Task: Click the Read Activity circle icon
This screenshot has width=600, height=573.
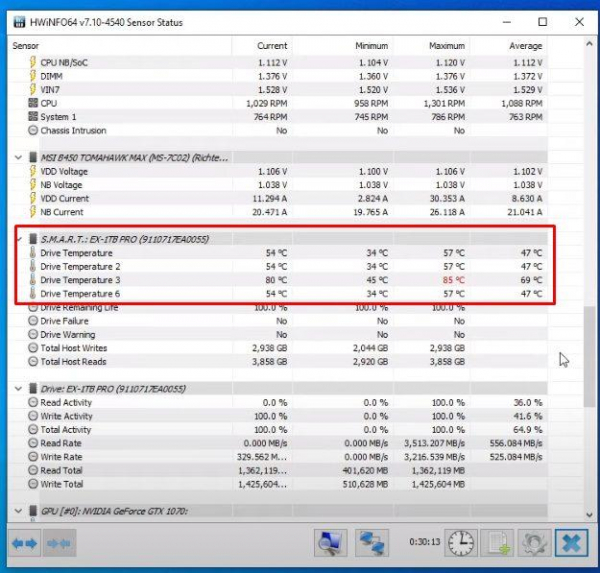Action: pos(33,402)
